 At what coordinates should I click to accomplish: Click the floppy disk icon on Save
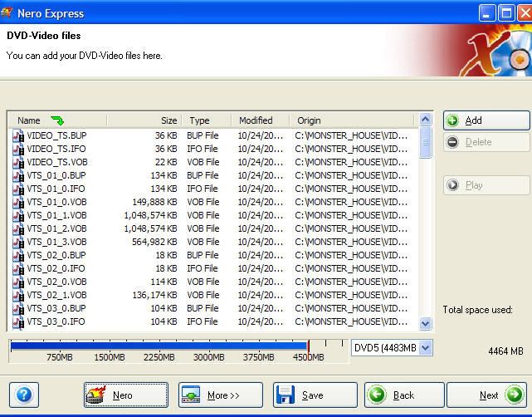point(286,395)
